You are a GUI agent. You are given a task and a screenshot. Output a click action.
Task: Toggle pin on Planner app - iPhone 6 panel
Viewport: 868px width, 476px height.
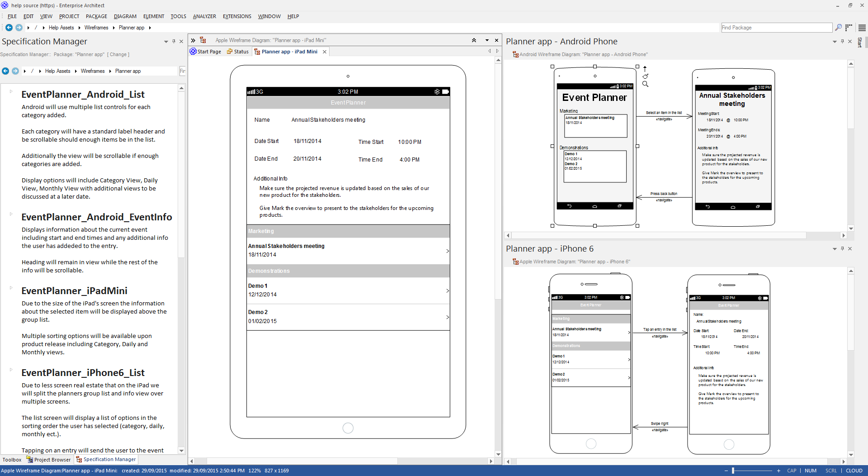842,248
